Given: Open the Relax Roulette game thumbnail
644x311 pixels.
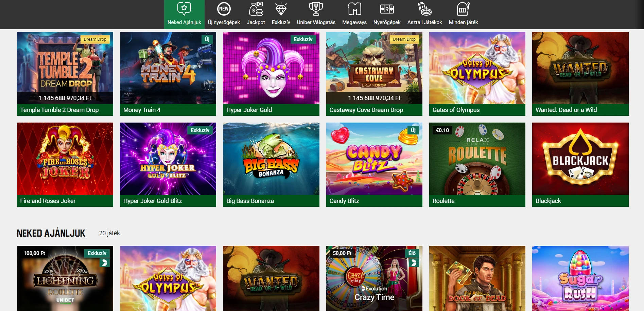Looking at the screenshot, I should (x=477, y=159).
